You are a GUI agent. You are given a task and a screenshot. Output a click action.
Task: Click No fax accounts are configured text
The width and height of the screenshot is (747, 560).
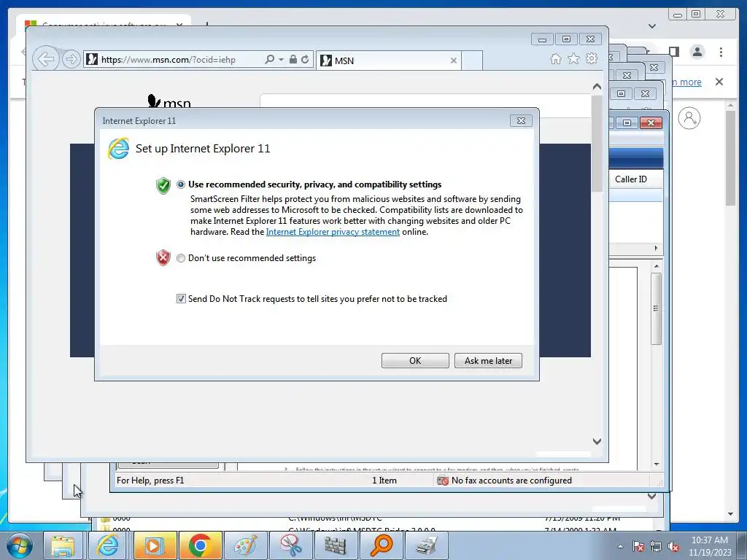[511, 481]
